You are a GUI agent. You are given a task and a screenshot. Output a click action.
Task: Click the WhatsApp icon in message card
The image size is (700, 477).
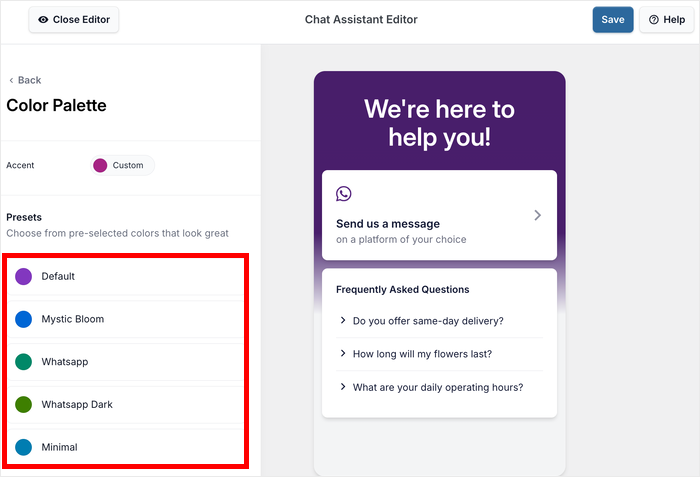[x=344, y=194]
